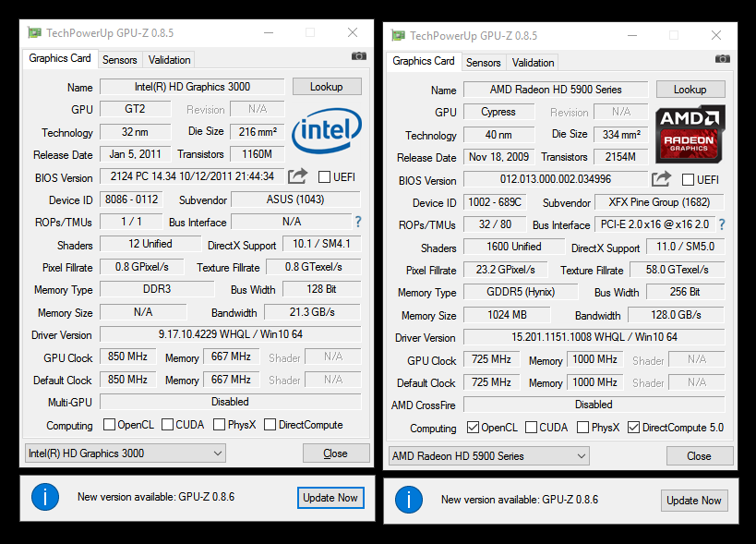The height and width of the screenshot is (544, 756).
Task: Open the Intel(R) HD Graphics 3000 dropdown
Action: click(125, 453)
